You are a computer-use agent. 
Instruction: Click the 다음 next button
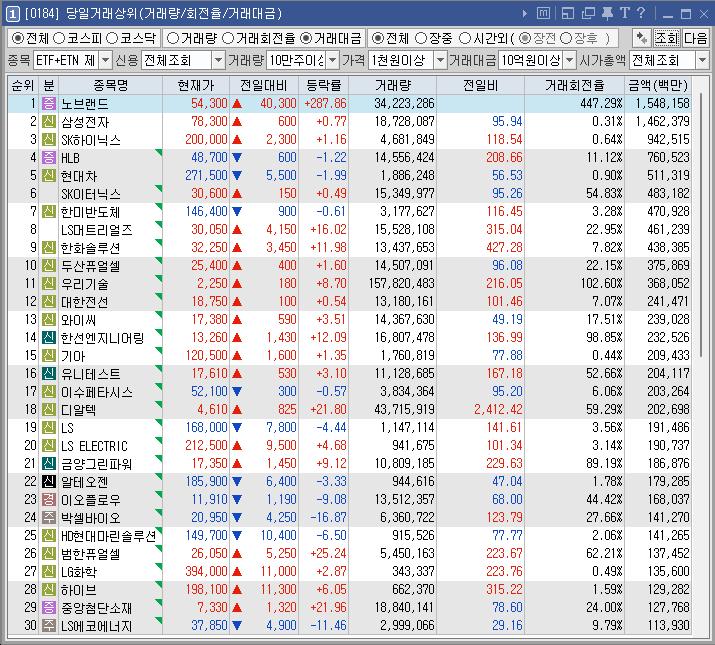pyautogui.click(x=695, y=38)
